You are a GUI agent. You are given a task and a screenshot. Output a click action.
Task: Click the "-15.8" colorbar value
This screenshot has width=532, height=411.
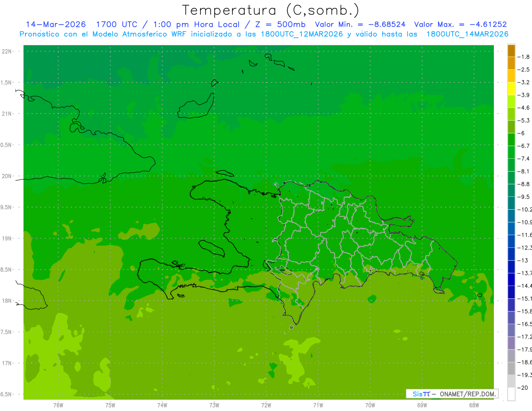(x=525, y=311)
